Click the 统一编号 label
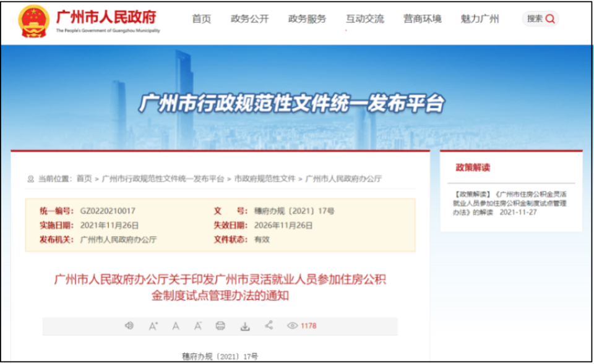 coord(56,211)
